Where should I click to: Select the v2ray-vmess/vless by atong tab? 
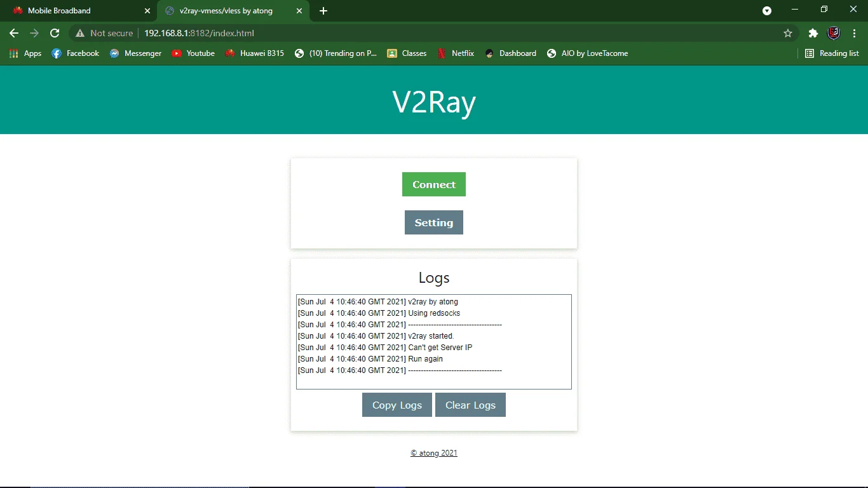[x=226, y=11]
